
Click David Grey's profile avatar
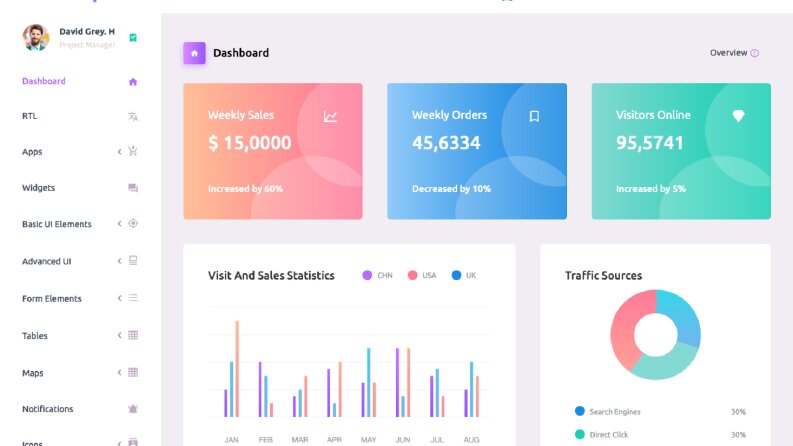tap(36, 37)
